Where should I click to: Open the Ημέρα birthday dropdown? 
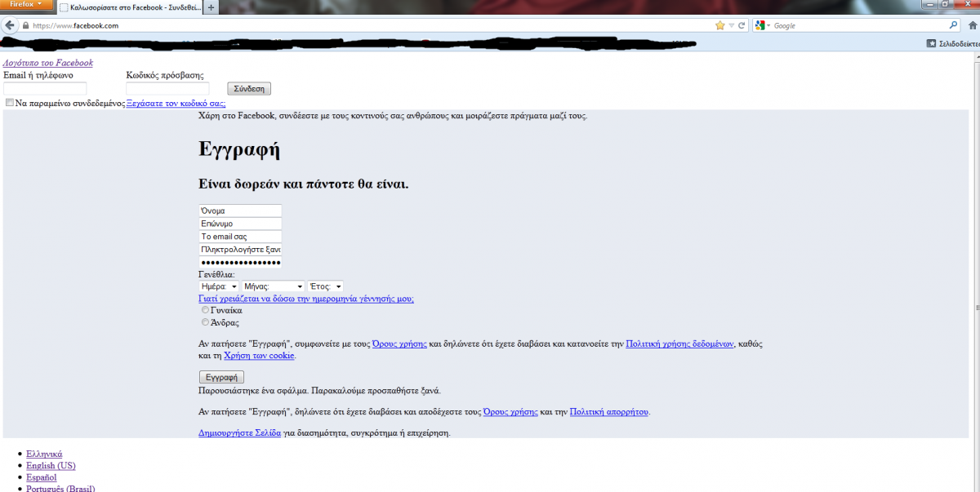tap(219, 286)
